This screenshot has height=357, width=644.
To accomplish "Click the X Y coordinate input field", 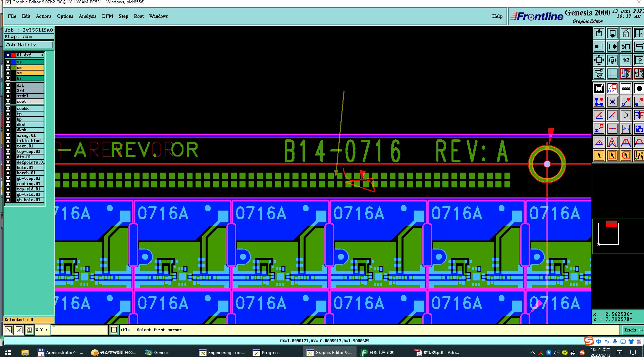I will coord(80,330).
